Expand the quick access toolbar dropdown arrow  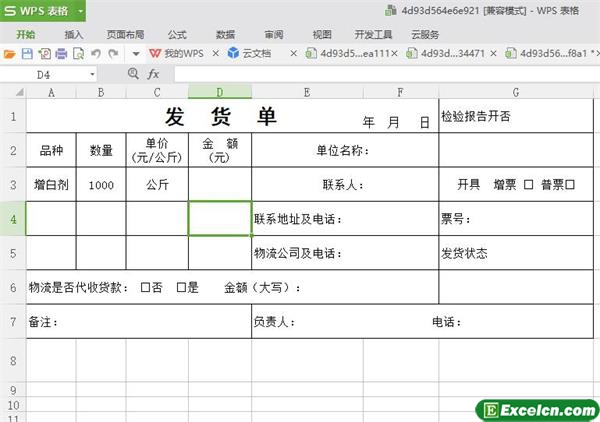tap(136, 54)
